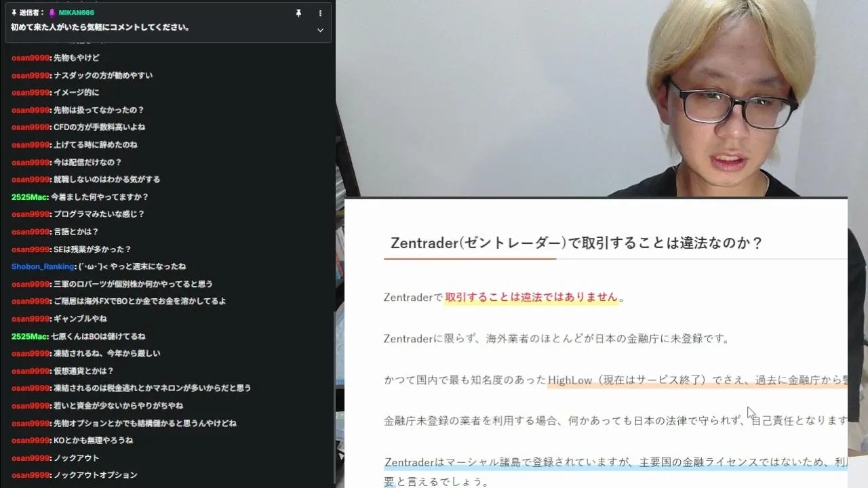
Task: Click Shobon_Ranking's message やっと週末になったね
Action: point(132,266)
